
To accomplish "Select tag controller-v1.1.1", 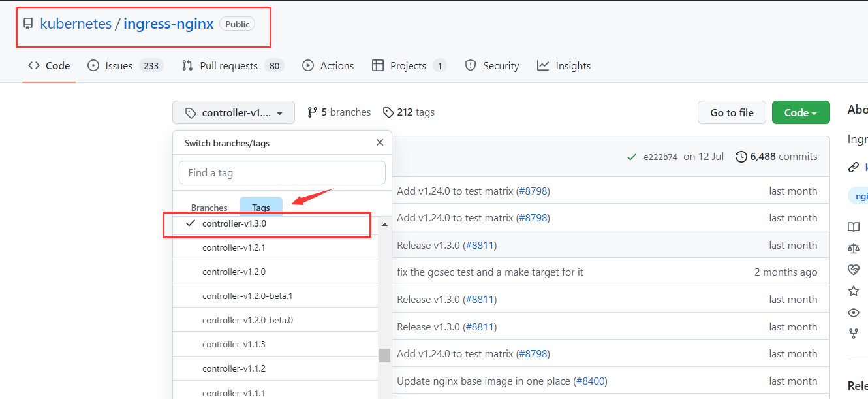I will coord(275,391).
